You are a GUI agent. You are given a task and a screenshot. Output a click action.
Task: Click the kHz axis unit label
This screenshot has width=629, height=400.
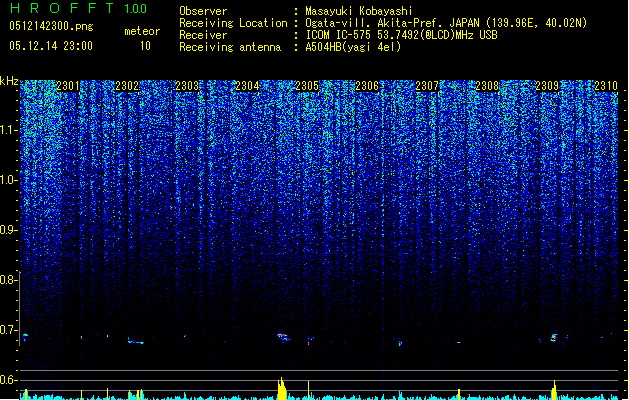(9, 81)
